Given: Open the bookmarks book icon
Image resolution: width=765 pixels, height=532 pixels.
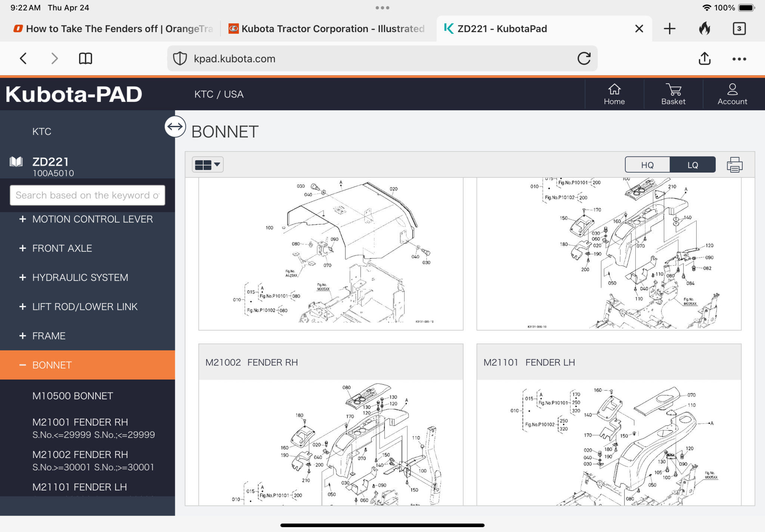Looking at the screenshot, I should click(86, 59).
